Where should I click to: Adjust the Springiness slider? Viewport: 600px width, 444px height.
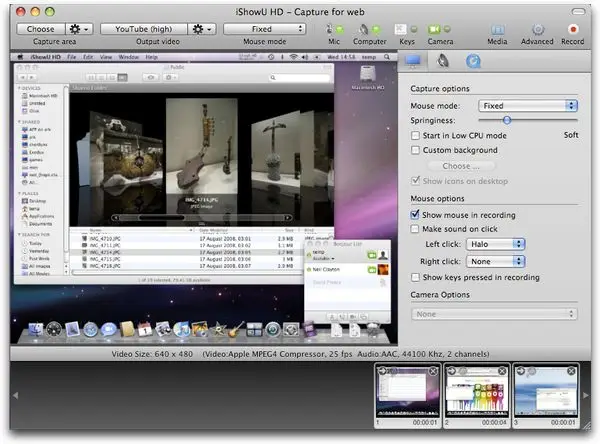coord(507,119)
